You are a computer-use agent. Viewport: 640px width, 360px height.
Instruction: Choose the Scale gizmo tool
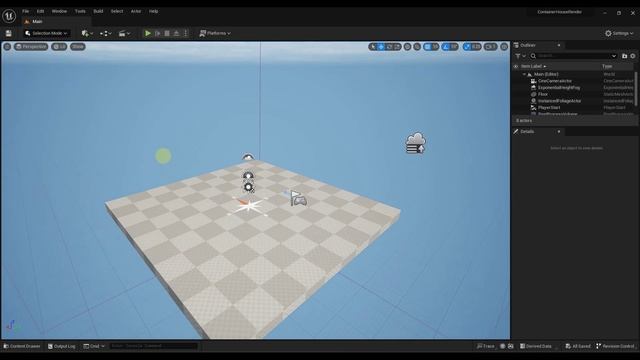398,47
